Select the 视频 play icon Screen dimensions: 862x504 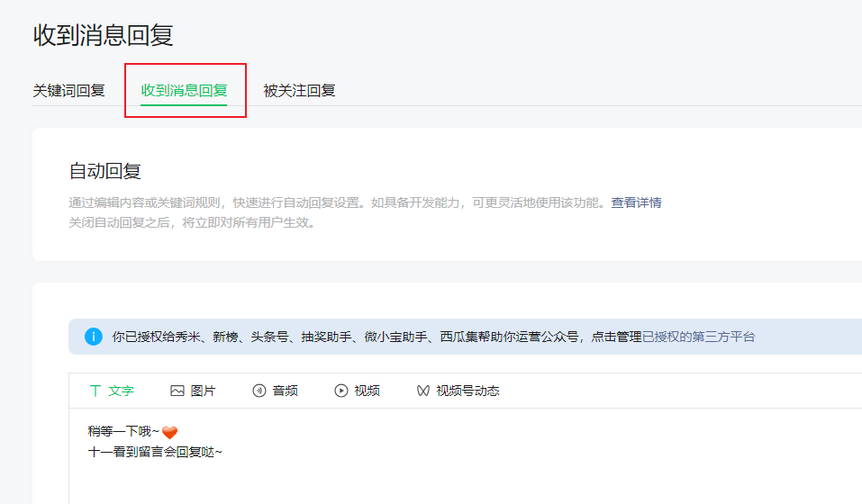[x=340, y=391]
